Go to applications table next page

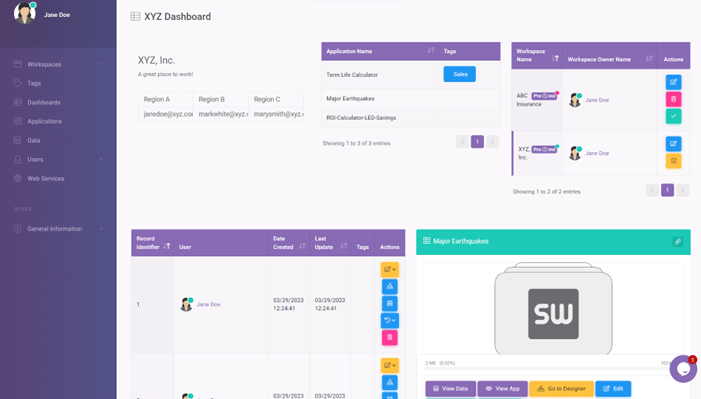point(492,142)
